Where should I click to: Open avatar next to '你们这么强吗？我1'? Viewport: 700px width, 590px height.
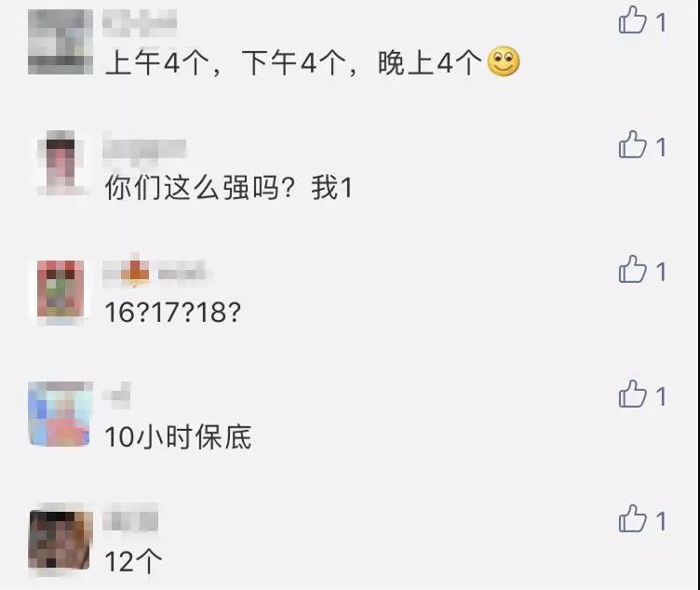[x=61, y=163]
